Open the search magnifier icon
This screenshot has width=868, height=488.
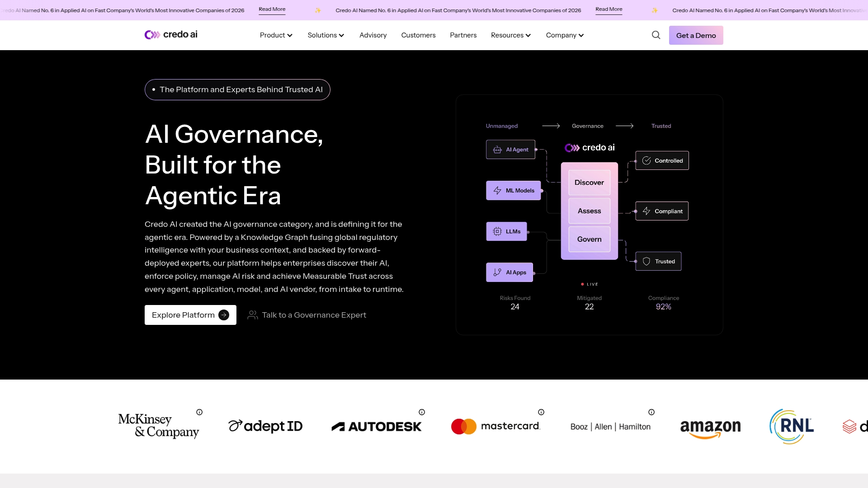point(656,35)
